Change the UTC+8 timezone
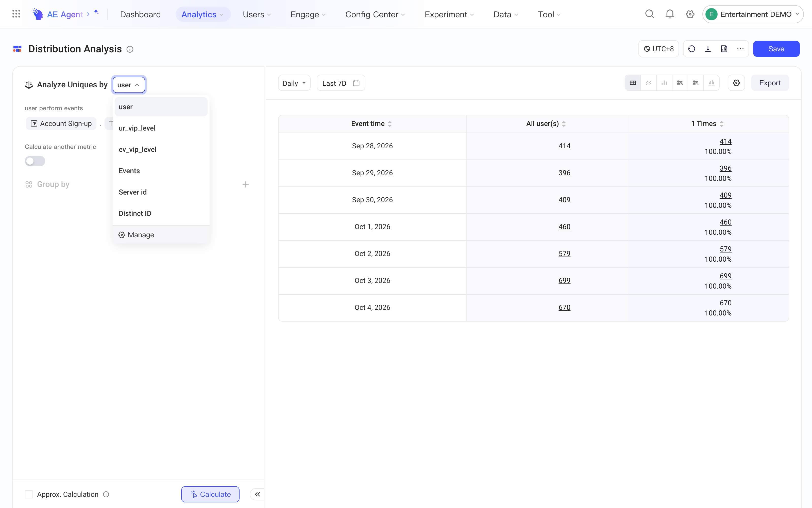812x508 pixels. 659,49
